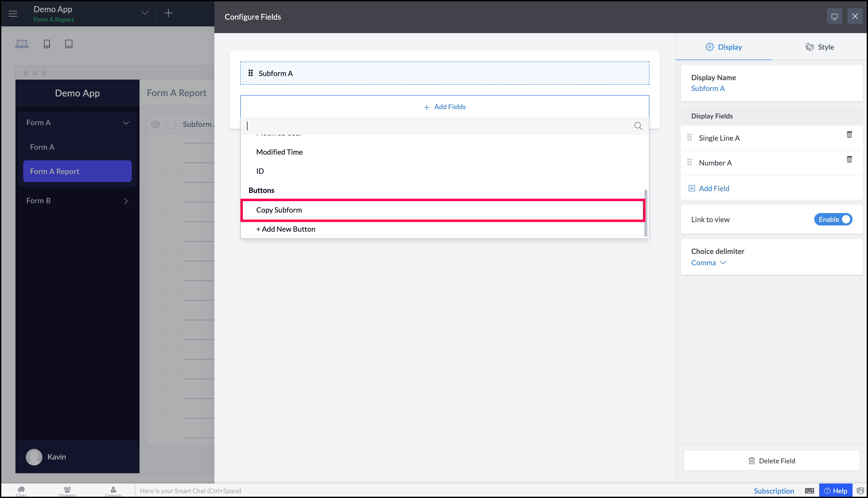The width and height of the screenshot is (868, 498).
Task: Toggle the eye visibility icon in report header
Action: point(156,125)
